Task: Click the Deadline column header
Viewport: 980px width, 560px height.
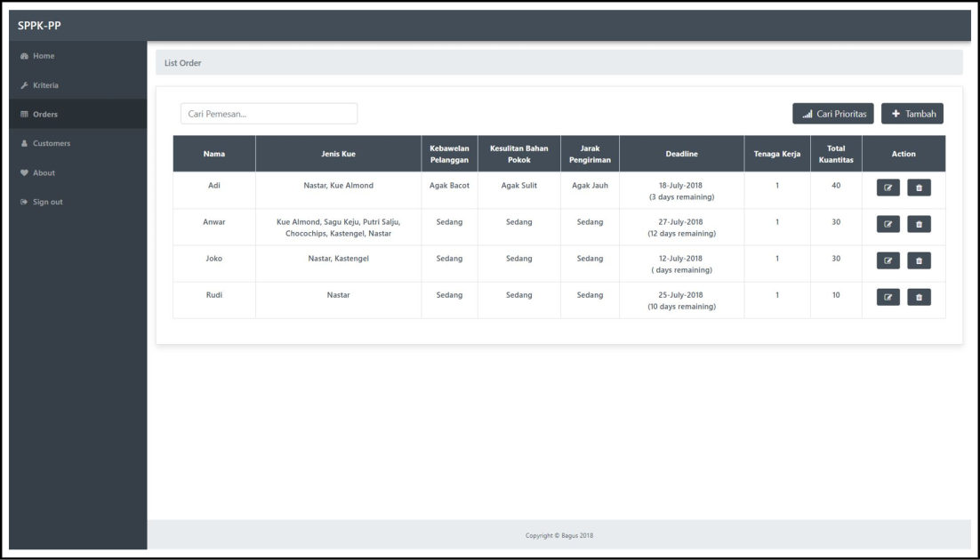Action: pyautogui.click(x=681, y=154)
